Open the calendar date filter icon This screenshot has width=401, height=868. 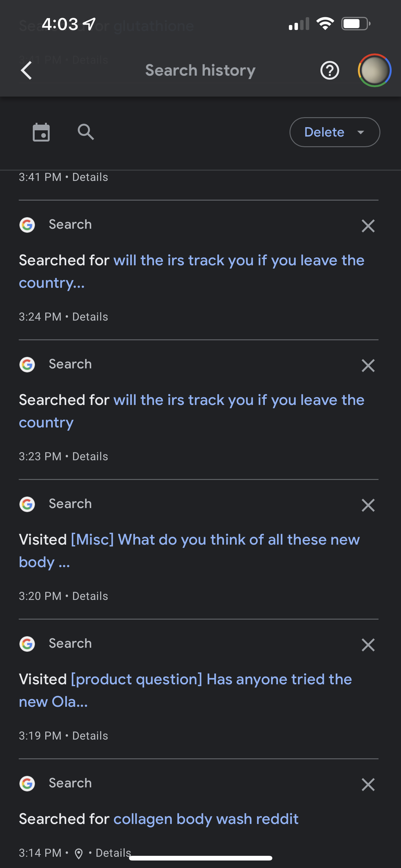[41, 132]
